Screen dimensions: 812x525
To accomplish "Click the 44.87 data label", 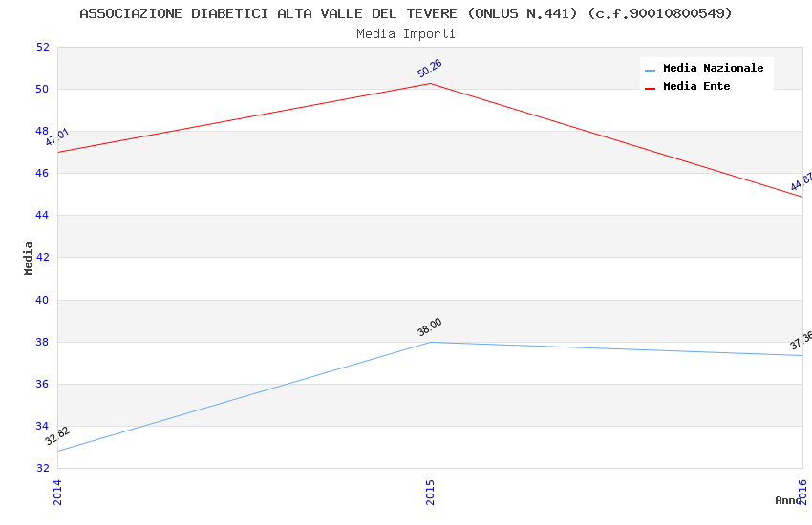I will click(x=801, y=180).
